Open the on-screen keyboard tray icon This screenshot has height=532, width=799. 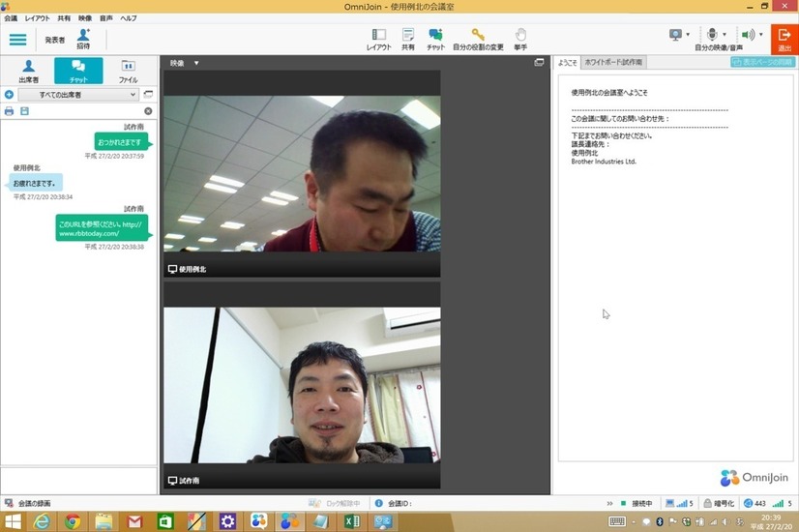[x=617, y=521]
